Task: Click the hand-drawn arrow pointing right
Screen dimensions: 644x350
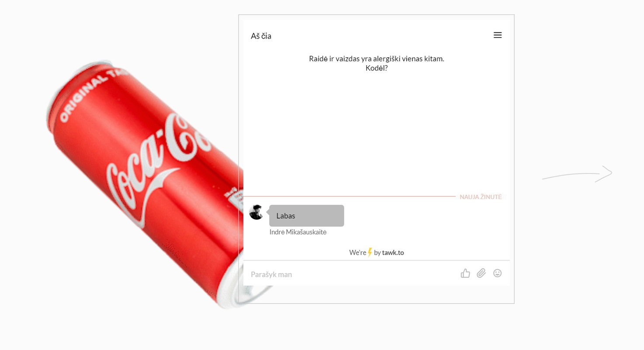Action: coord(577,174)
